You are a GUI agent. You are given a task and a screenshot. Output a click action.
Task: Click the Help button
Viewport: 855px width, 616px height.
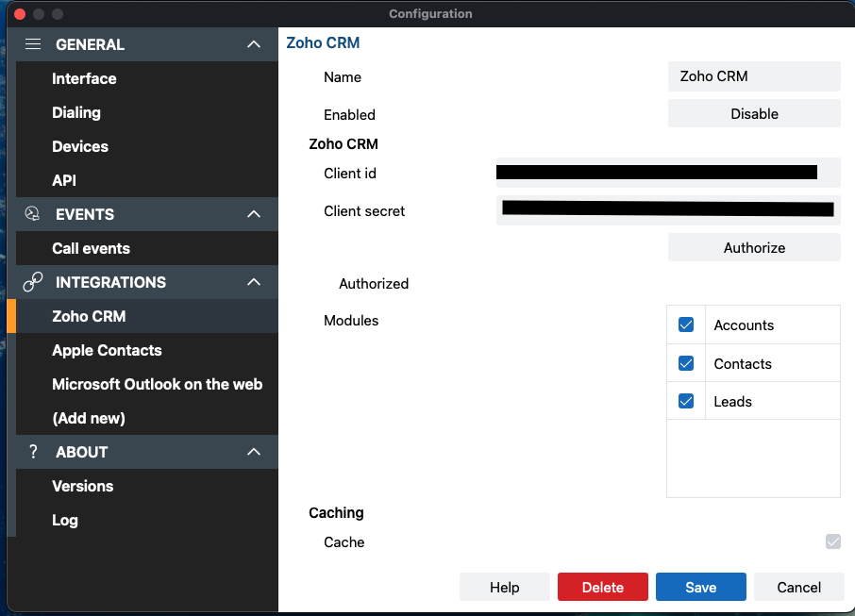pos(504,587)
